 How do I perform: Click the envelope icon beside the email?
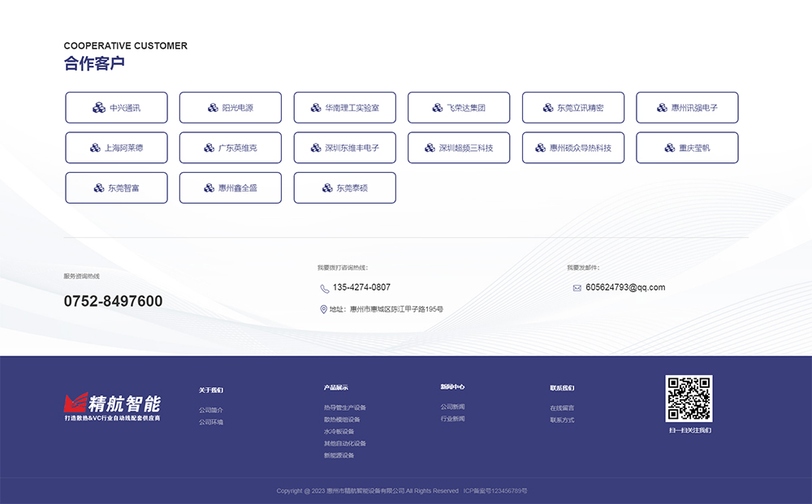577,288
